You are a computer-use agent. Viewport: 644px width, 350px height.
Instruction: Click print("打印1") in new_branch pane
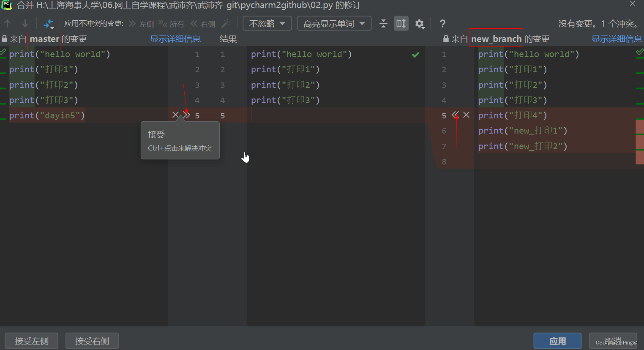pyautogui.click(x=513, y=69)
